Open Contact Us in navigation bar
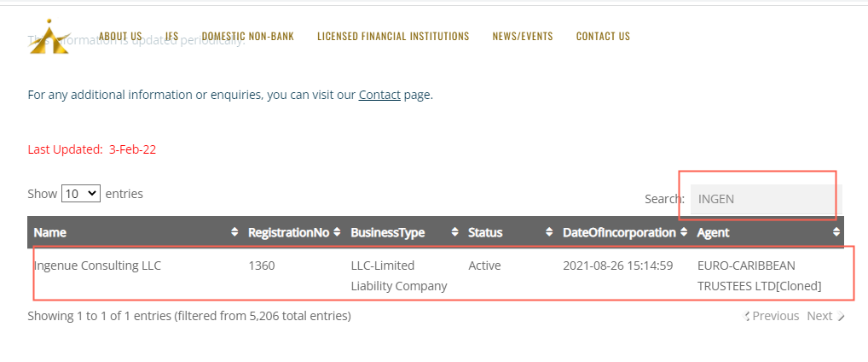Screen dimensions: 868x362 [x=603, y=37]
